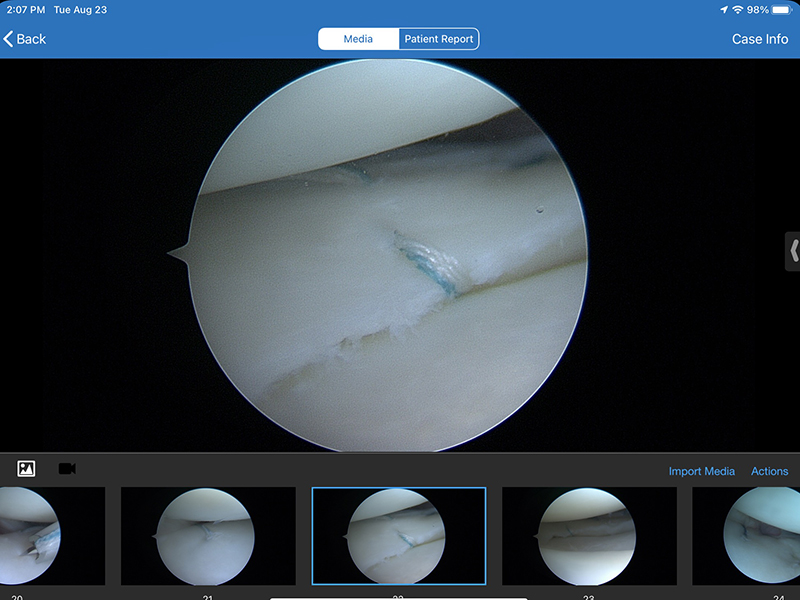Select thumbnail 24 in the media strip
Viewport: 800px width, 600px height.
[x=746, y=536]
